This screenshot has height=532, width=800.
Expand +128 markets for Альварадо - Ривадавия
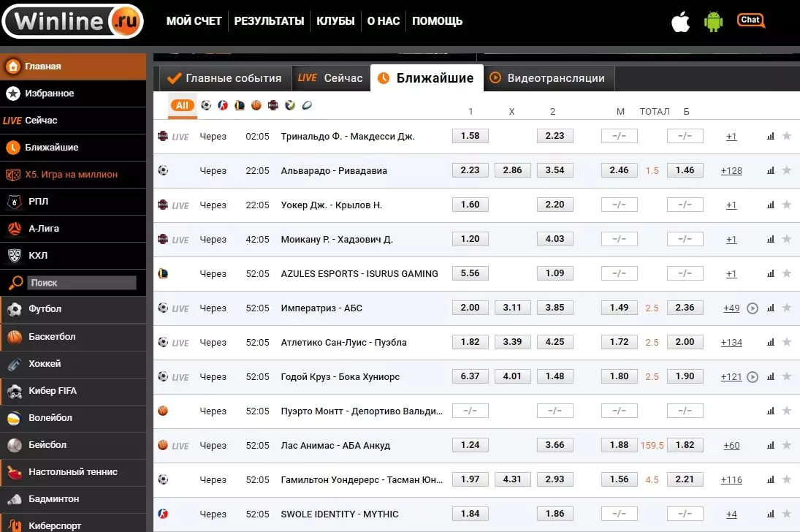click(x=731, y=170)
